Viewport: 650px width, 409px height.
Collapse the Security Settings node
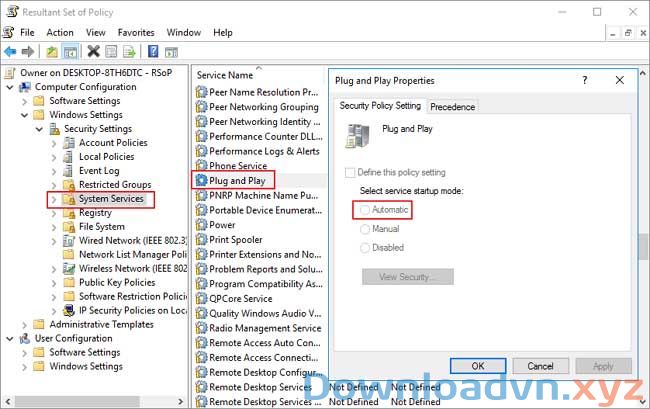pos(39,129)
